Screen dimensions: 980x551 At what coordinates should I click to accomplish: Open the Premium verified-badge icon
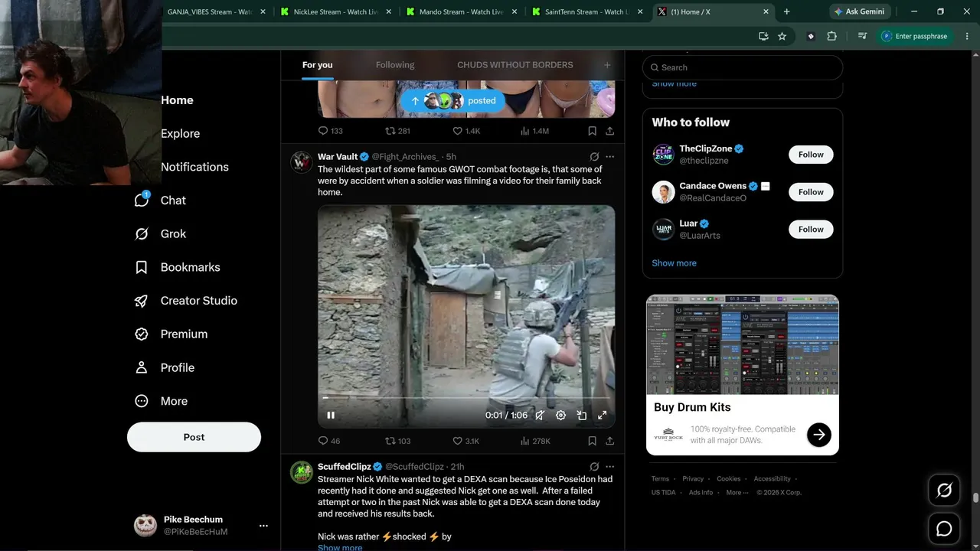(x=141, y=334)
